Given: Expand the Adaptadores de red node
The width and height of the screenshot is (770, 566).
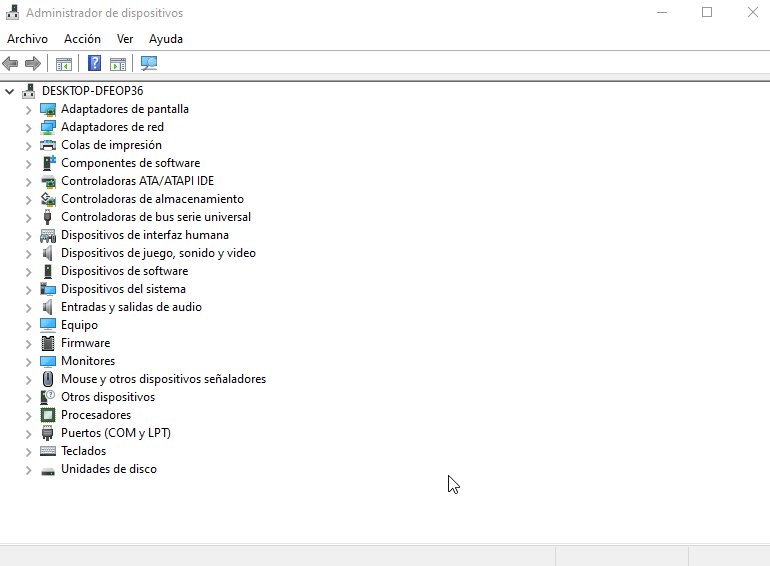Looking at the screenshot, I should click(28, 128).
